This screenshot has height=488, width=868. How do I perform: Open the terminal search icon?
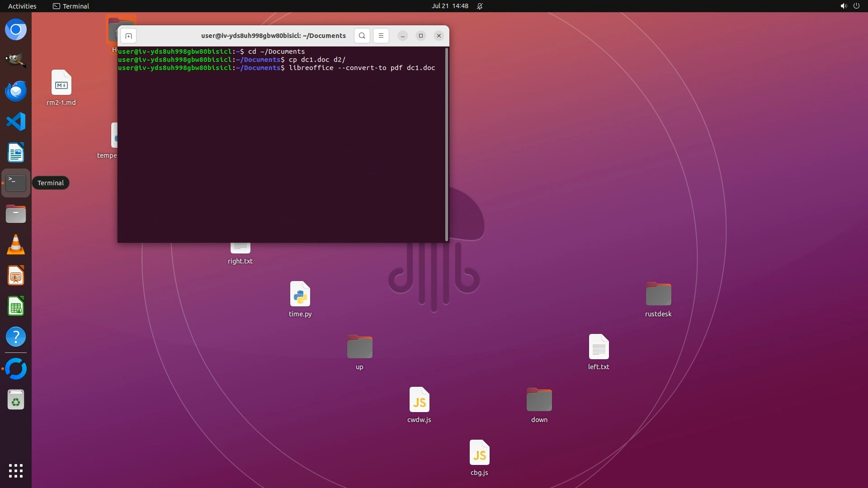coord(362,36)
